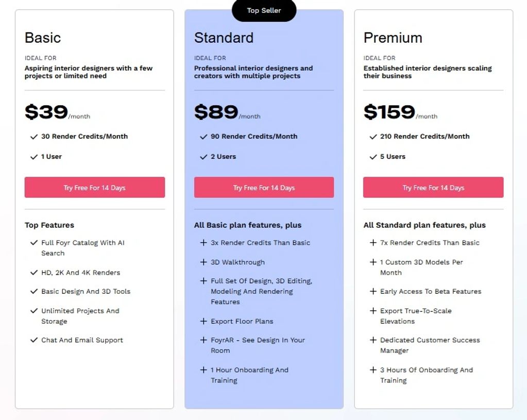Screen dimensions: 527x420
Task: Click the $89 Standard price
Action: (x=216, y=112)
